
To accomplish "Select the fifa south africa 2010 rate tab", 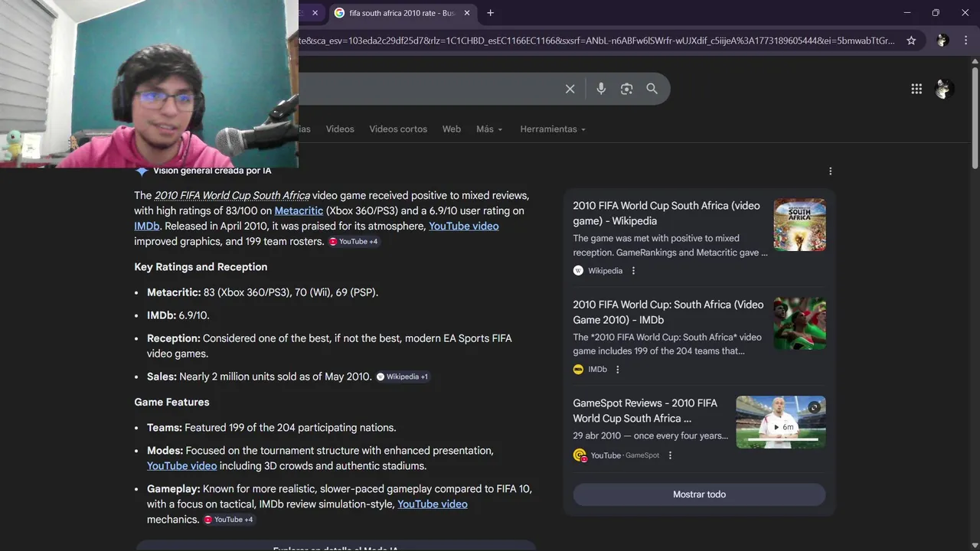I will 403,13.
